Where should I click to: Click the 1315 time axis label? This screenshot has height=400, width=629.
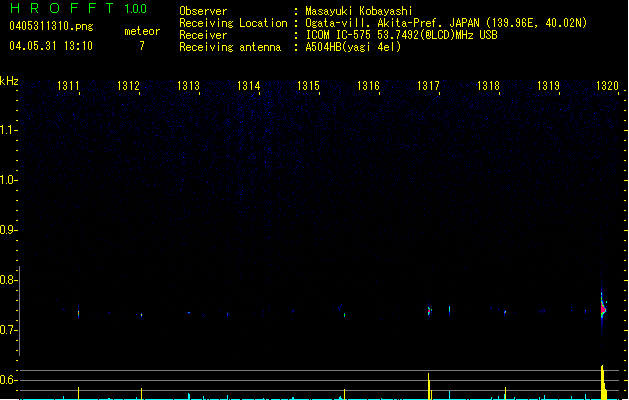308,85
